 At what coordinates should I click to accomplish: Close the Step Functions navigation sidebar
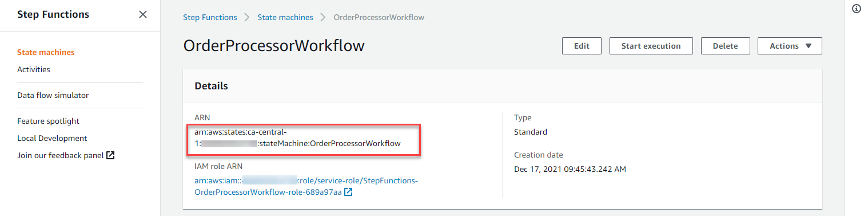pos(143,14)
